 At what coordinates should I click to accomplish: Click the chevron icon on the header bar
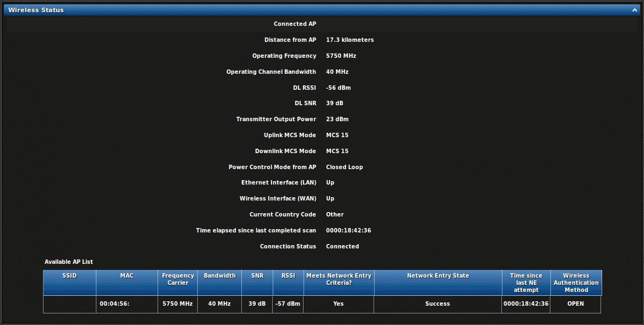(x=634, y=9)
